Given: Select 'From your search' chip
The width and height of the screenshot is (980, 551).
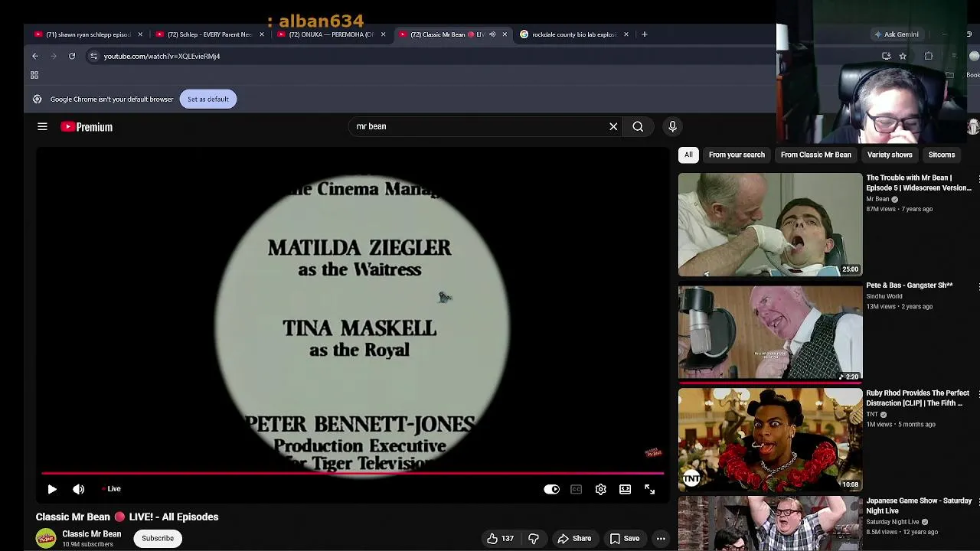Looking at the screenshot, I should click(737, 155).
